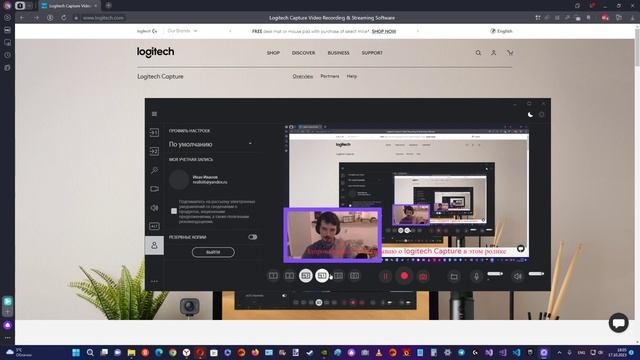Reload the page in browser
Screen dimensions: 640x360
coord(64,18)
